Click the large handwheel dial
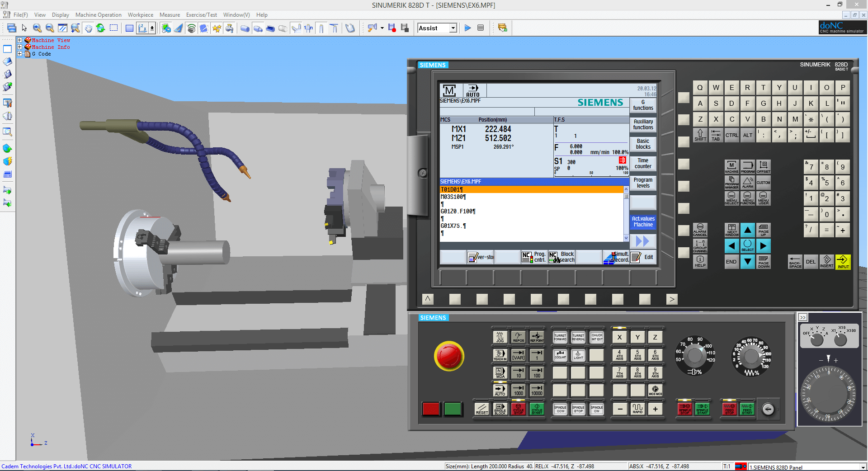The width and height of the screenshot is (868, 471). pos(828,394)
